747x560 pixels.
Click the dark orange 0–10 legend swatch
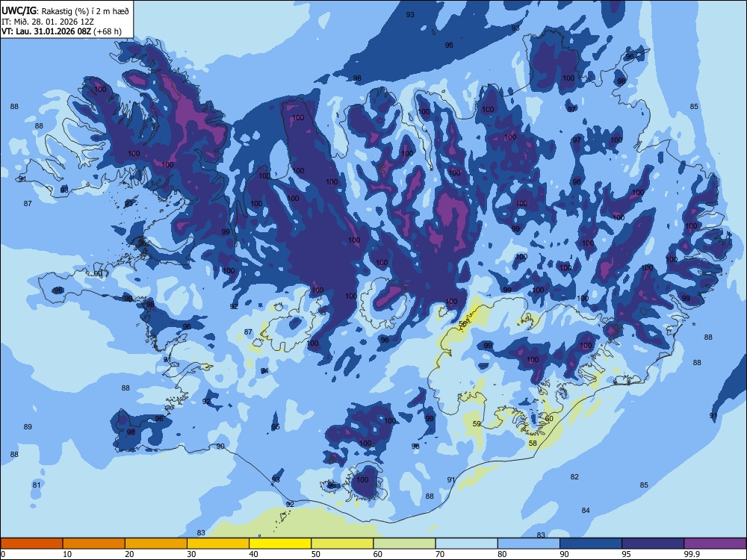click(x=31, y=544)
